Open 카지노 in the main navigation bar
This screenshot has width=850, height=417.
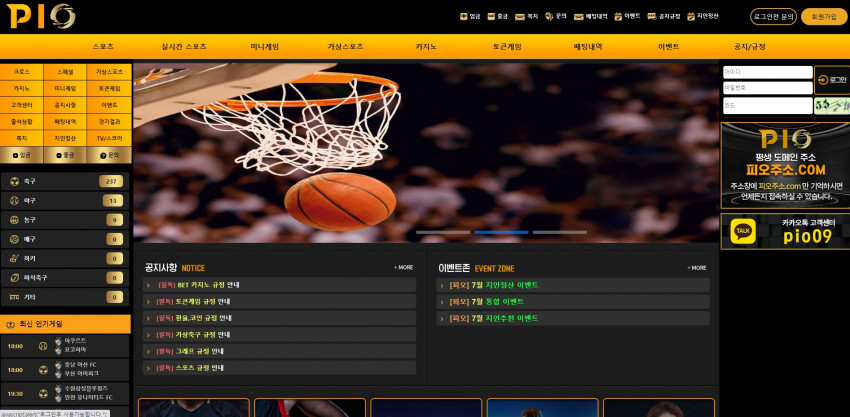click(426, 47)
